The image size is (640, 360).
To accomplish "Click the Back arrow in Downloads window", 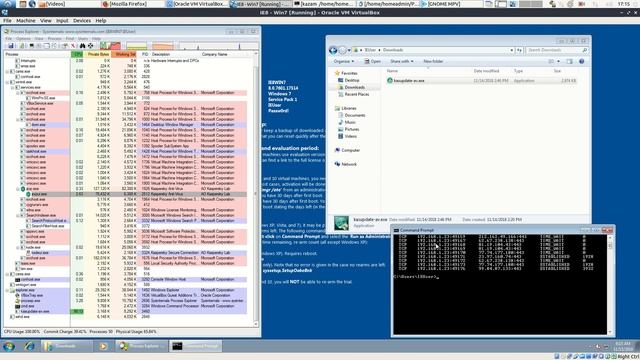I will pos(333,50).
